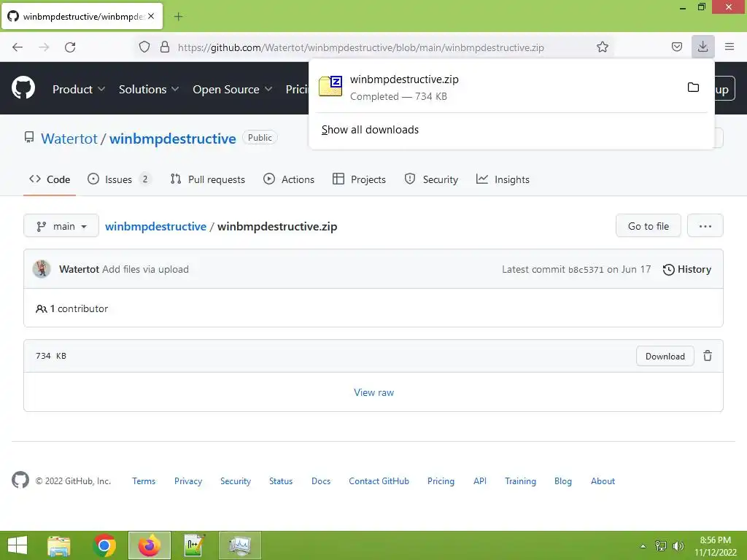
Task: Switch to the Code tab
Action: coord(50,179)
